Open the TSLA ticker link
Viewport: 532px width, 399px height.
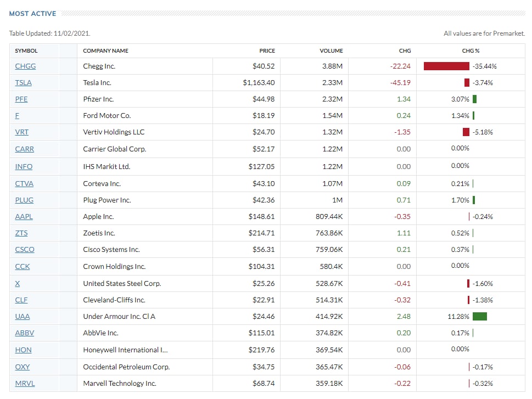coord(24,83)
